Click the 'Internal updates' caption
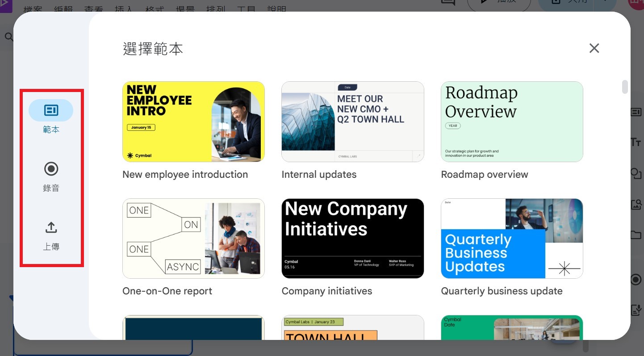This screenshot has height=356, width=644. coord(319,175)
